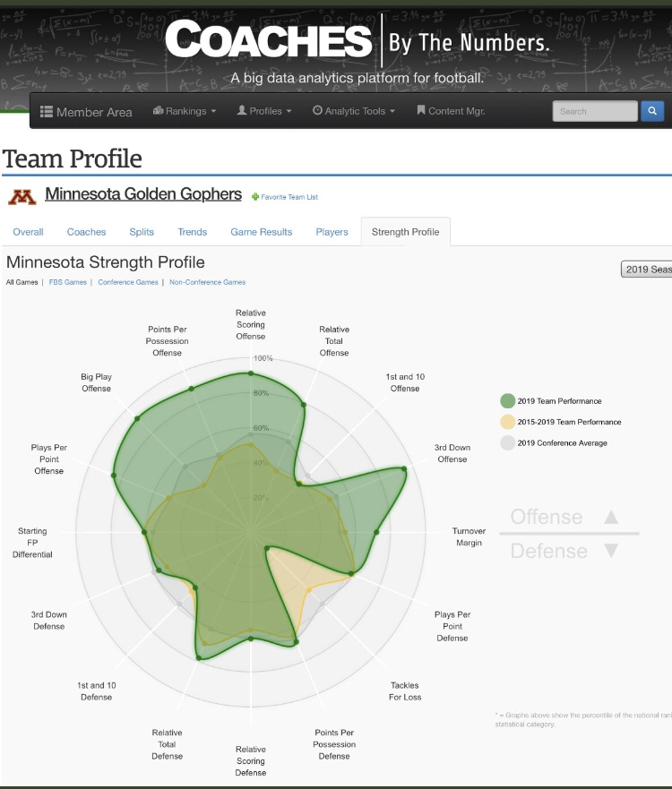Screen dimensions: 672x789
Task: Click the Favorite Team List link
Action: [289, 197]
